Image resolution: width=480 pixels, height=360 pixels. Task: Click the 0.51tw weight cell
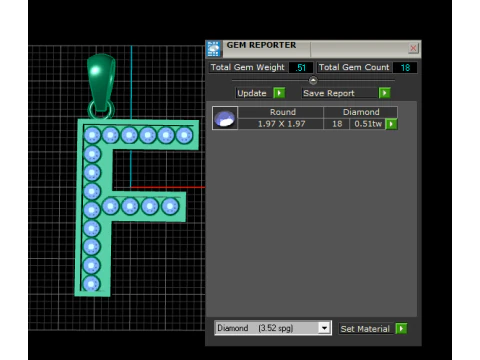pyautogui.click(x=367, y=124)
